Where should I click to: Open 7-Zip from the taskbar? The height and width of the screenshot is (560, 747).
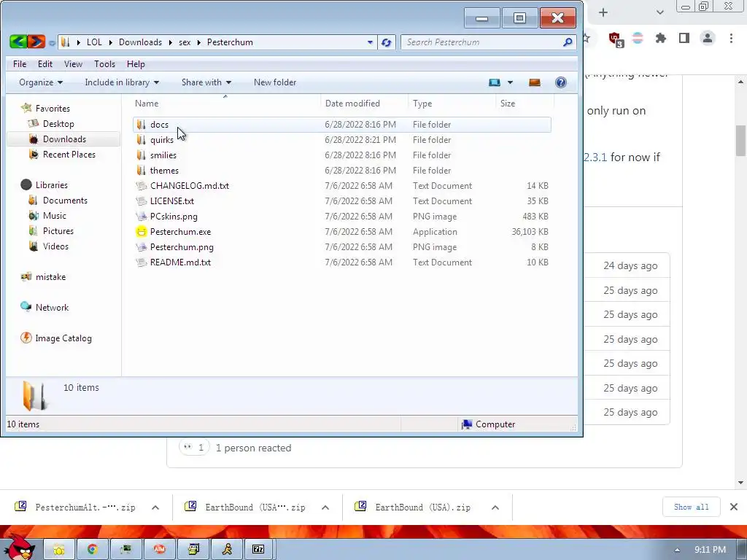258,549
